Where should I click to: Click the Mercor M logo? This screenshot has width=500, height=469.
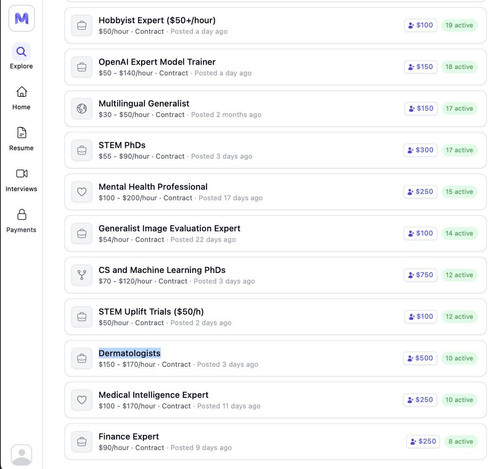point(21,18)
